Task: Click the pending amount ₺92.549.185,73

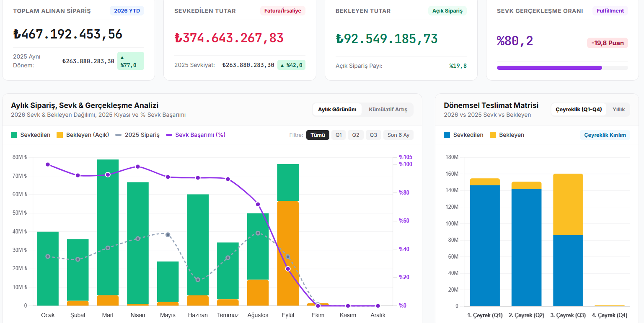Action: coord(386,38)
